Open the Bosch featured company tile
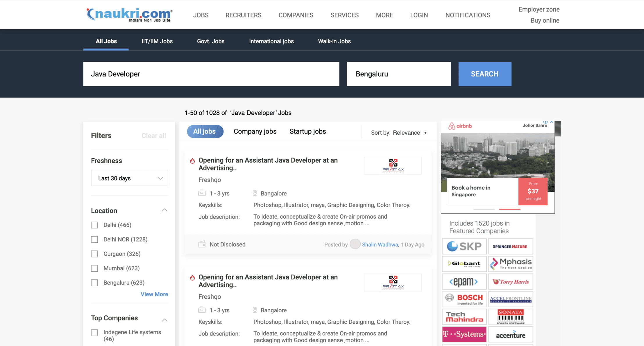Screen dimensions: 644x346 464,299
